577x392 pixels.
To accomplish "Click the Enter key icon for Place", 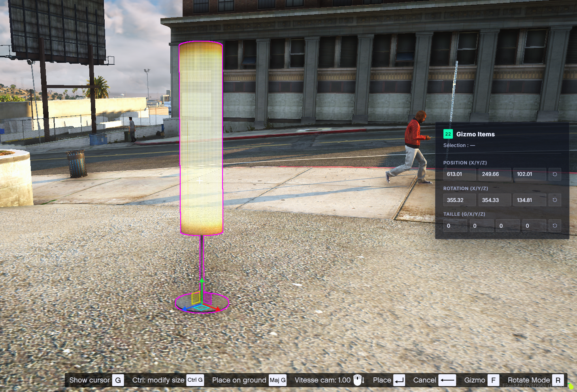I will pos(399,380).
